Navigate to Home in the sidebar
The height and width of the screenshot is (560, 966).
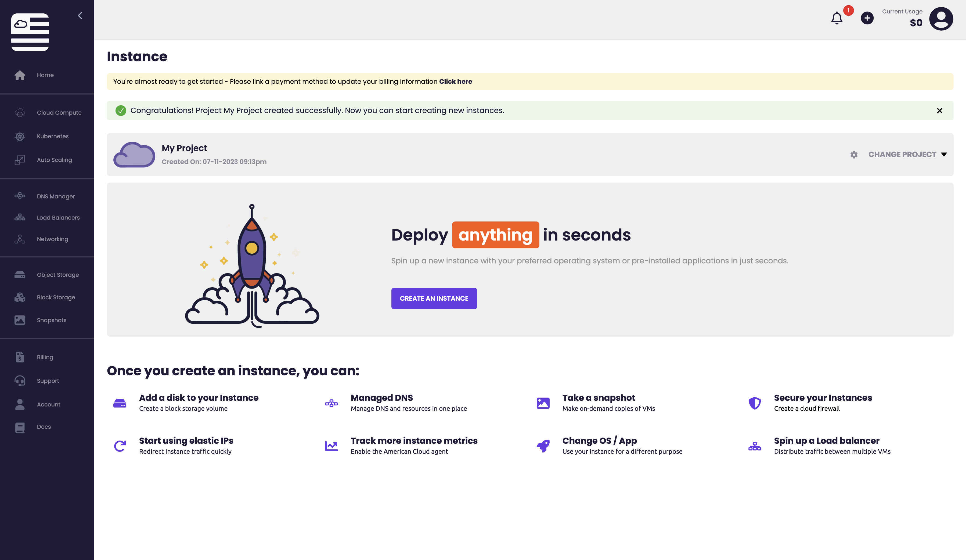(x=45, y=75)
